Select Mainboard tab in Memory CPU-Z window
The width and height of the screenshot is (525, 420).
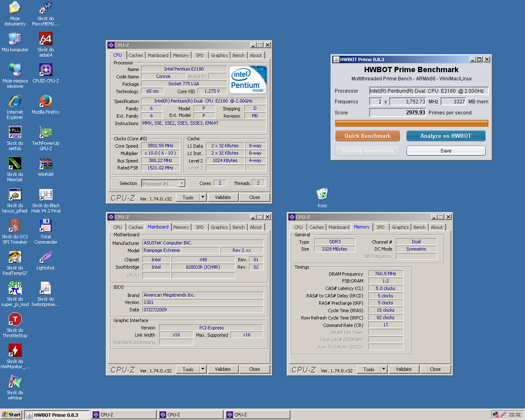click(339, 227)
